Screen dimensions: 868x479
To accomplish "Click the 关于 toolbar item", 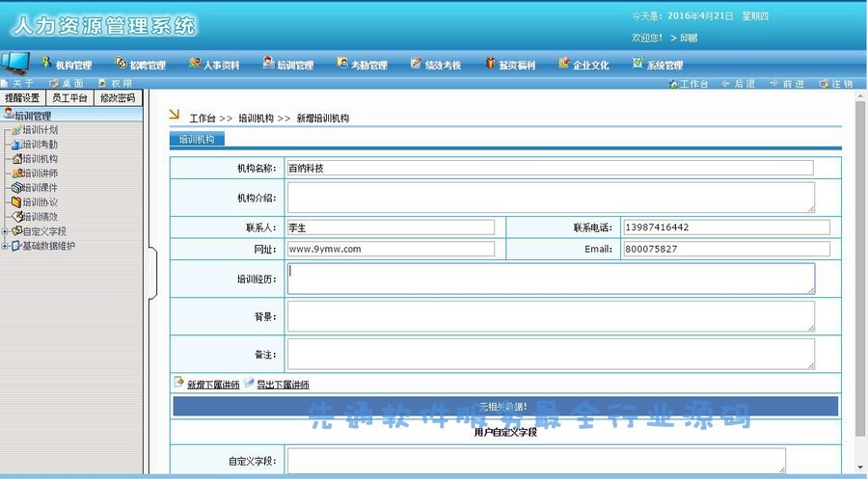I will pos(17,84).
